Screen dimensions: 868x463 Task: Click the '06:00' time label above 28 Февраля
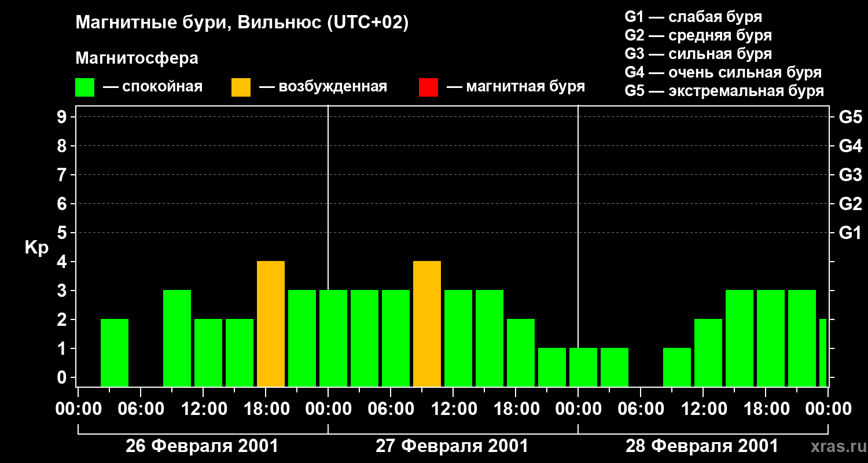point(641,409)
